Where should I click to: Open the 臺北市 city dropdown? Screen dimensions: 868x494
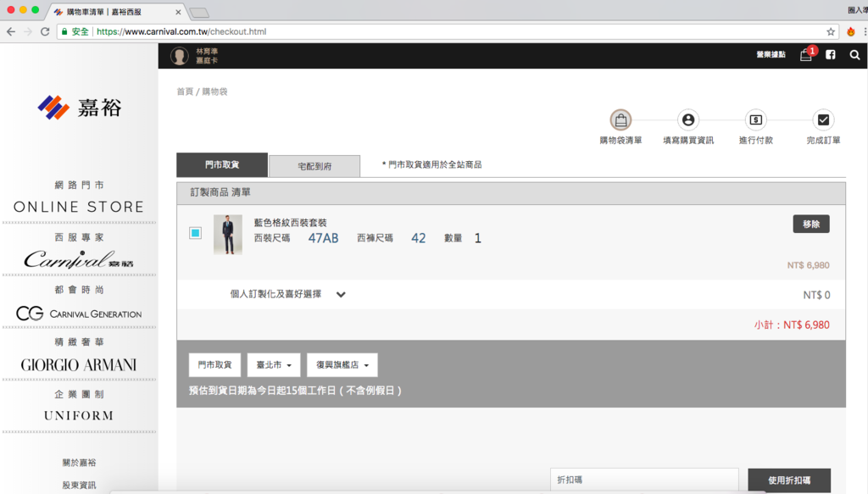[274, 365]
